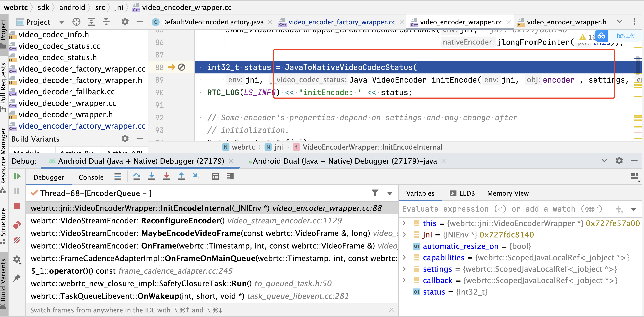Switch to the Memory View tab
The image size is (644, 317).
click(x=508, y=193)
